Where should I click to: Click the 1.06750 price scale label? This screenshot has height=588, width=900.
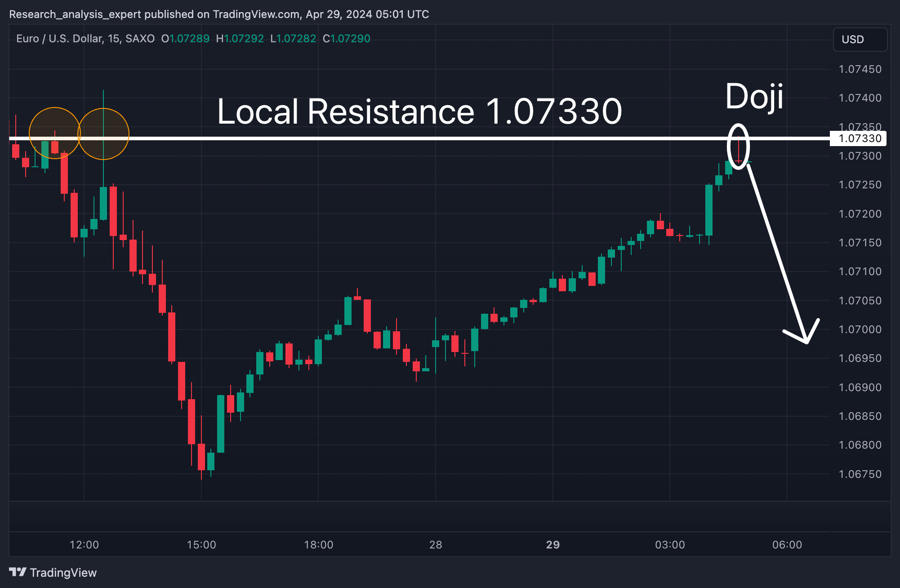860,474
